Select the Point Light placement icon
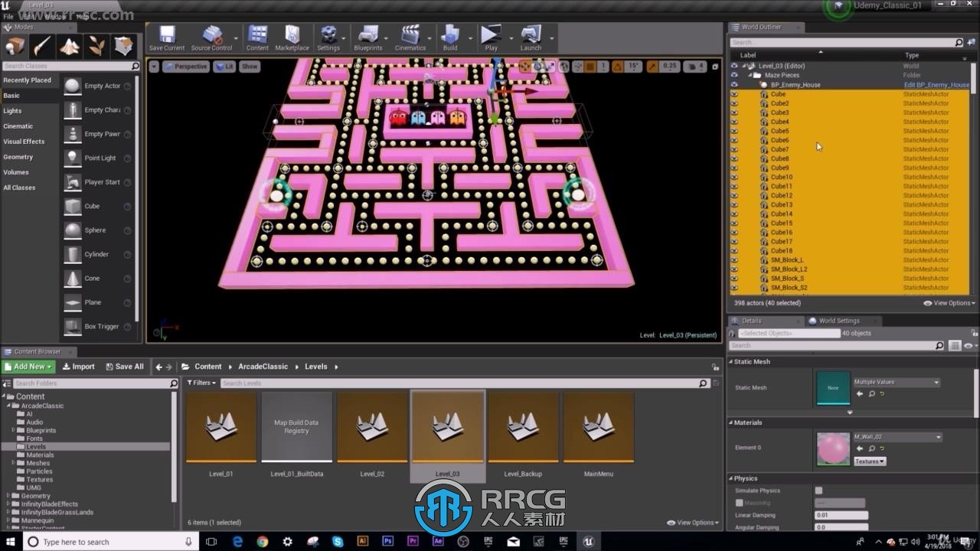The image size is (980, 551). point(73,158)
